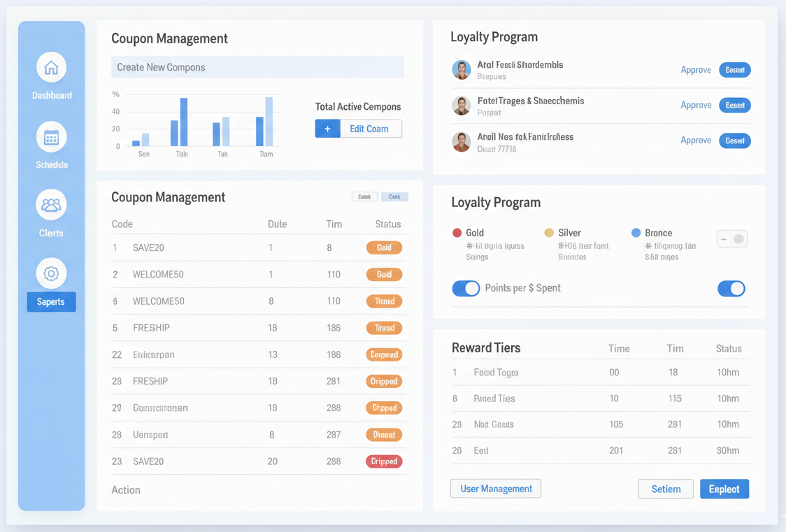The width and height of the screenshot is (786, 532).
Task: Click the settings gear icon in sidebar
Action: pyautogui.click(x=51, y=273)
